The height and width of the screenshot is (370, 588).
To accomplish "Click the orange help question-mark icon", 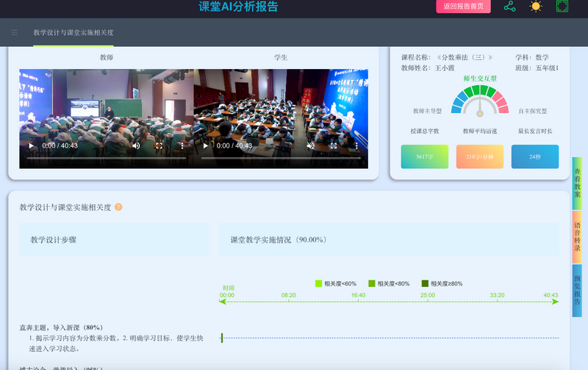I will (x=118, y=207).
